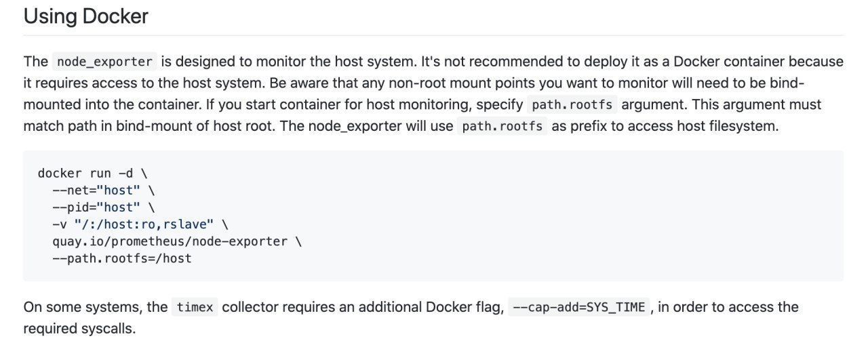Image resolution: width=868 pixels, height=345 pixels.
Task: Click path.rootfs code before "as prefix"
Action: point(502,127)
